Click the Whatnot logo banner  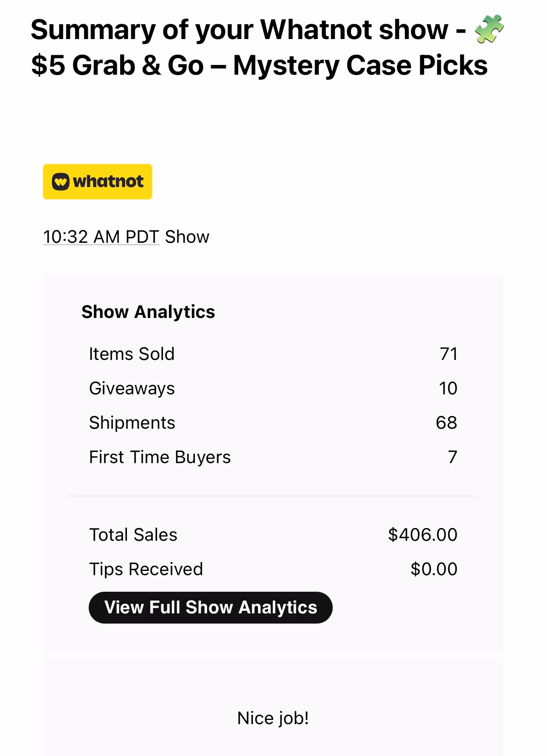pos(98,182)
